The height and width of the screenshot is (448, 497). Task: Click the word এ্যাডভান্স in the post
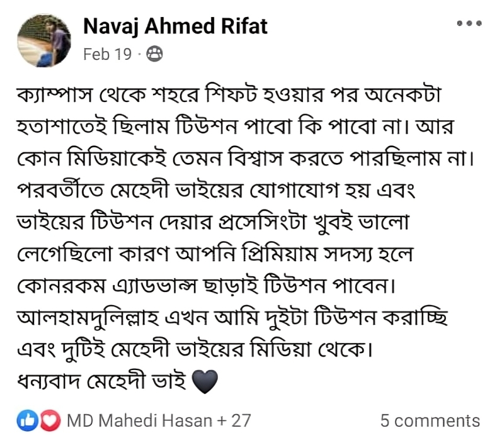click(x=154, y=286)
